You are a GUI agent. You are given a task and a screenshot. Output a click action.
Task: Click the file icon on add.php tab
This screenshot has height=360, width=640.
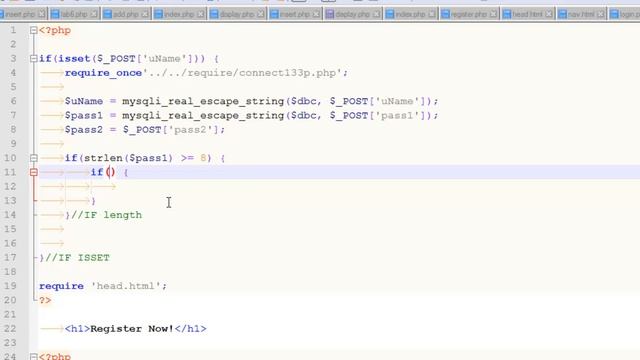[x=107, y=14]
